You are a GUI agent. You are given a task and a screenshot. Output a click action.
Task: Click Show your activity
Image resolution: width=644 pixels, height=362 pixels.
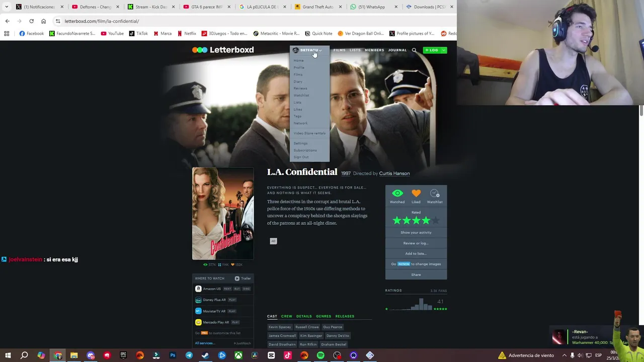tap(416, 232)
